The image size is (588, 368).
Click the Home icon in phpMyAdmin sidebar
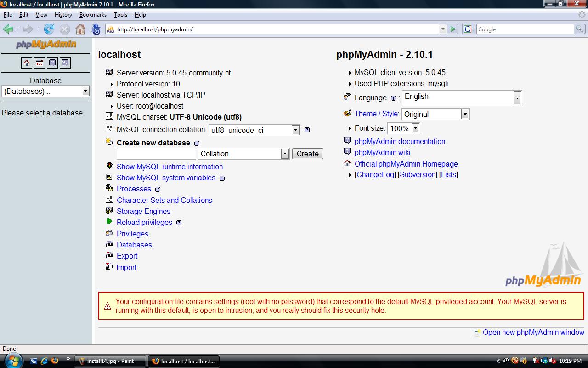27,63
